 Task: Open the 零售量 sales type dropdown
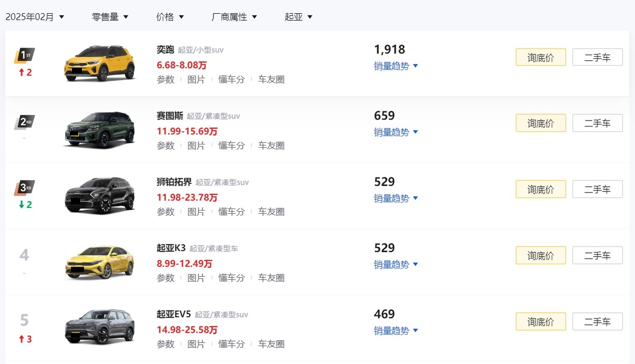110,16
